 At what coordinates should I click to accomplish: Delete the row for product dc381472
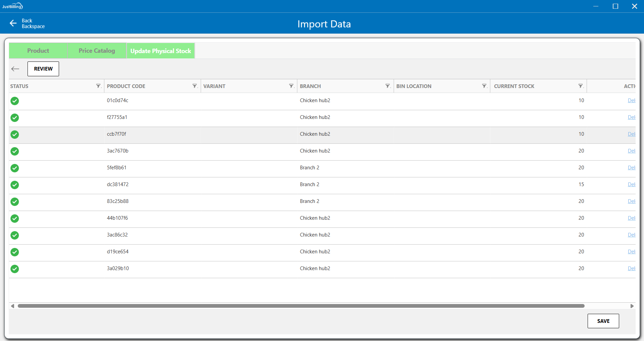(x=631, y=184)
